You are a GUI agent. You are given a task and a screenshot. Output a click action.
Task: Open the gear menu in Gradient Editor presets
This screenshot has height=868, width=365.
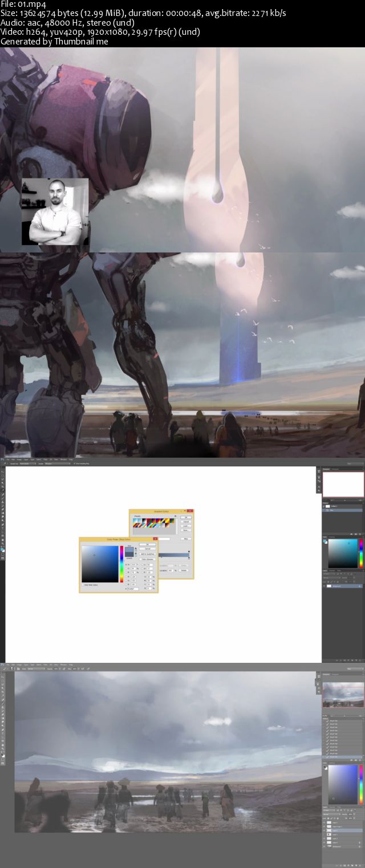click(x=175, y=516)
